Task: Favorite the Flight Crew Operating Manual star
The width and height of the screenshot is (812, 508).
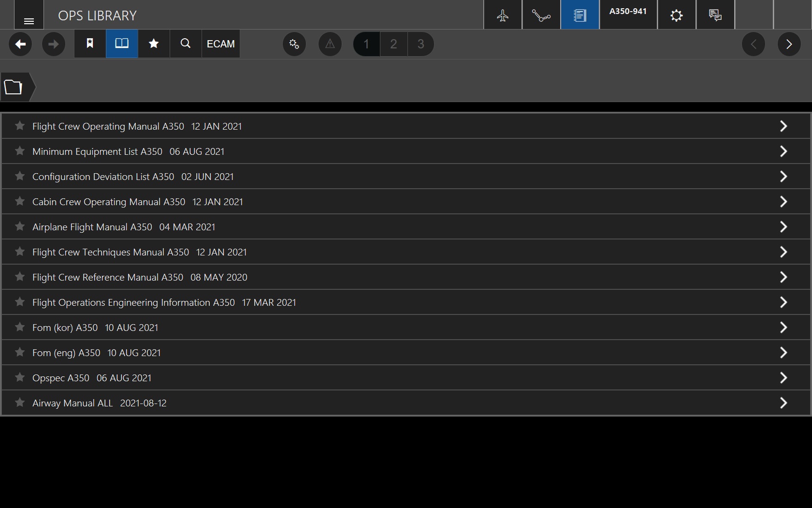Action: (20, 126)
